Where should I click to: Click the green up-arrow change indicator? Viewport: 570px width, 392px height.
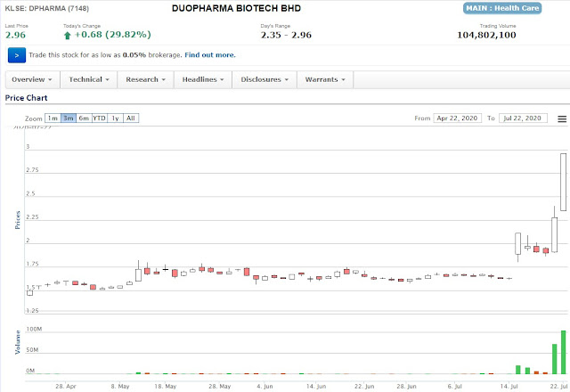tap(68, 36)
